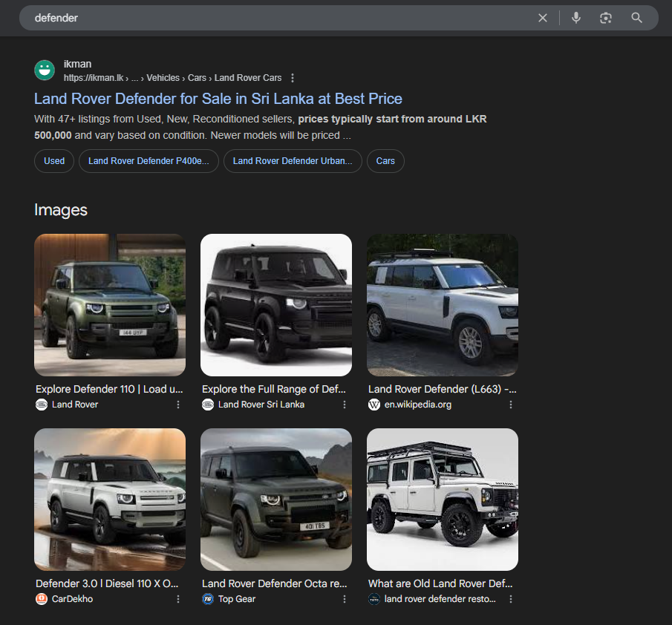Click the ikman site name
This screenshot has height=625, width=672.
click(x=77, y=65)
